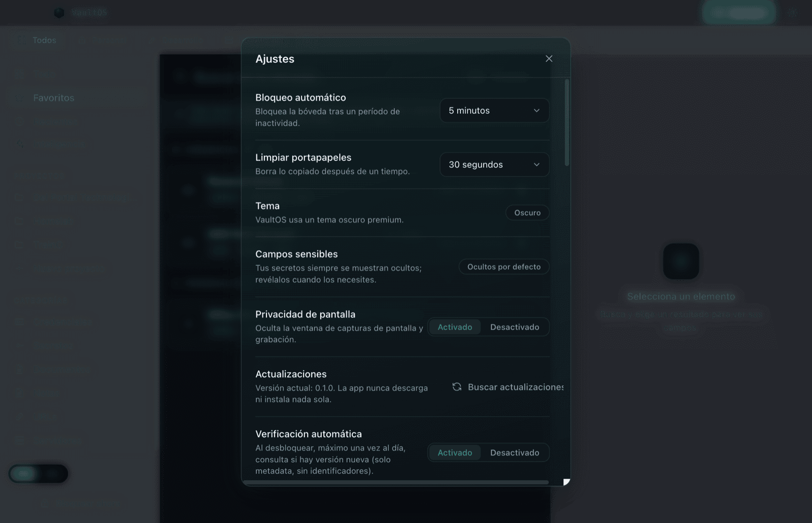Click the 'Actualizaciones' heading
The width and height of the screenshot is (812, 523).
(291, 374)
